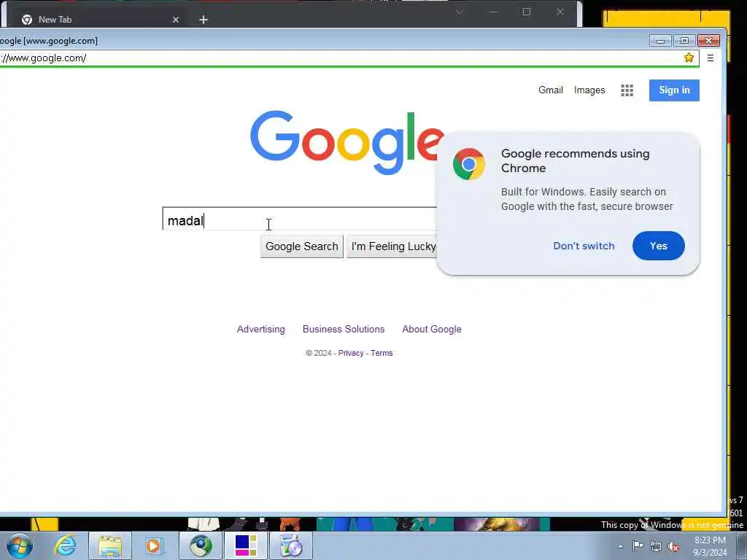The width and height of the screenshot is (747, 560).
Task: Click Don't switch in Chrome popup
Action: [x=584, y=246]
